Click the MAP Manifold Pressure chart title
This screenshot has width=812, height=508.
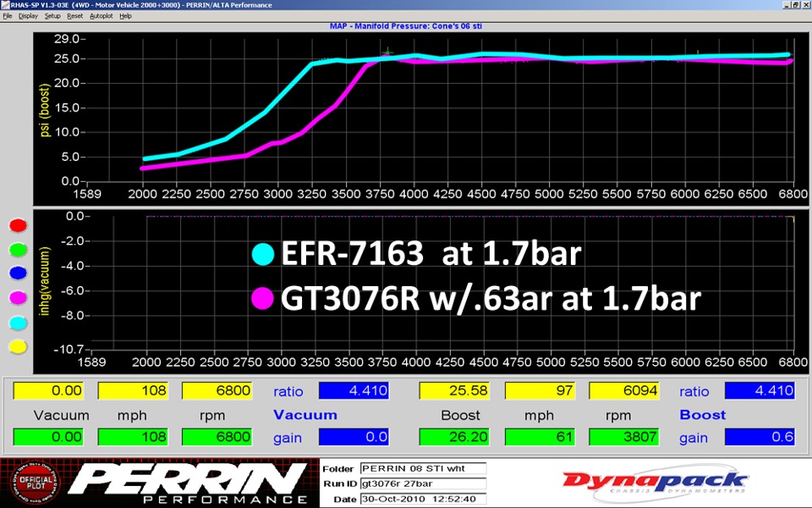click(405, 26)
